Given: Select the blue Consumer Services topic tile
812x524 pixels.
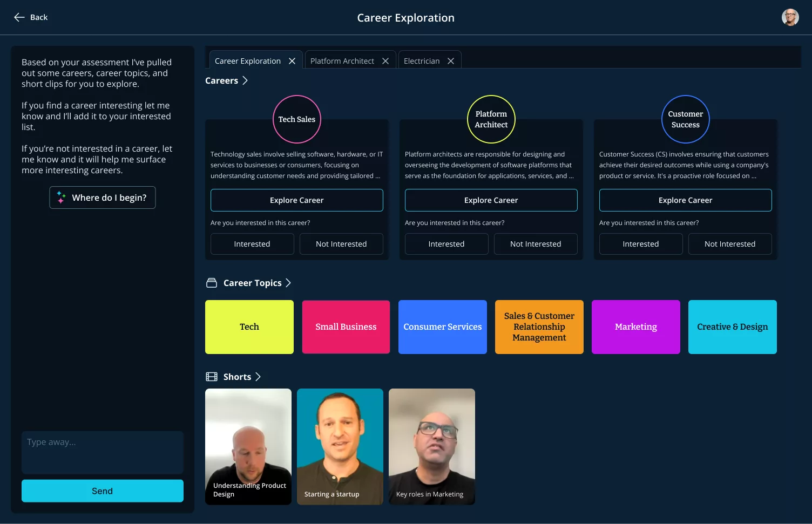Looking at the screenshot, I should [x=443, y=327].
